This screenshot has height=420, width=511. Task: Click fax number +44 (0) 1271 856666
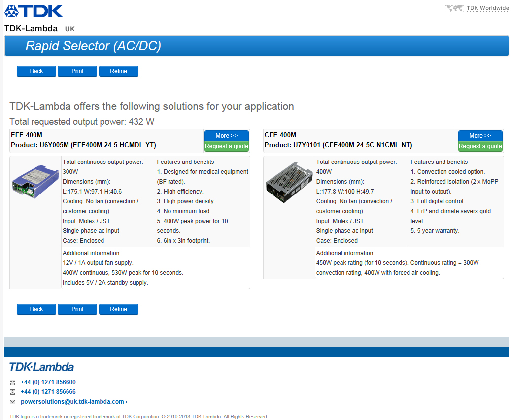[48, 391]
